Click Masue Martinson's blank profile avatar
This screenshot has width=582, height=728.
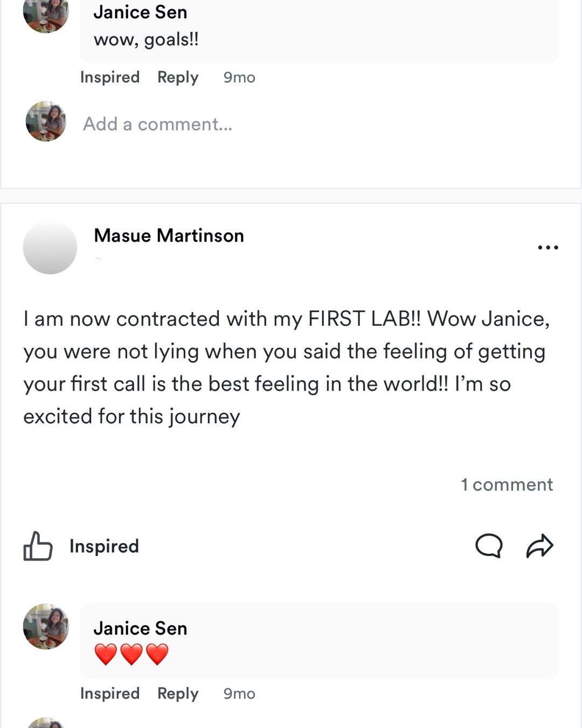[x=50, y=248]
